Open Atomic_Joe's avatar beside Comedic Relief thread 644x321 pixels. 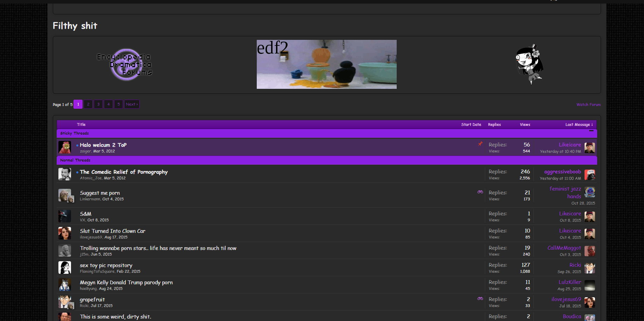(65, 174)
